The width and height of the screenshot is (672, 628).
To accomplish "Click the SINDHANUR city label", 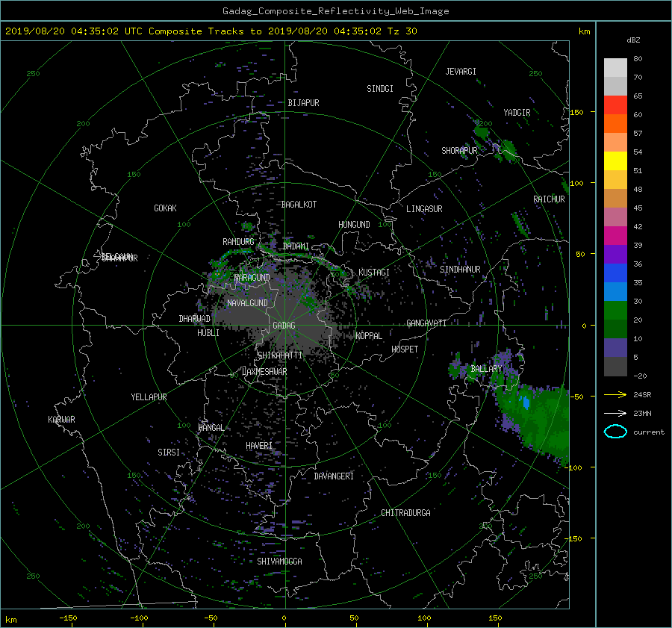I will pos(460,270).
